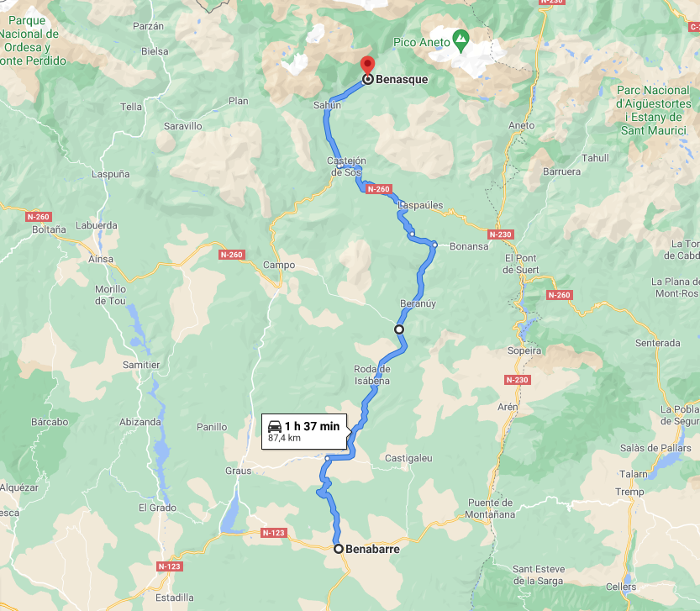Open the 1 h 37 min route callout
The height and width of the screenshot is (611, 700).
(x=304, y=431)
